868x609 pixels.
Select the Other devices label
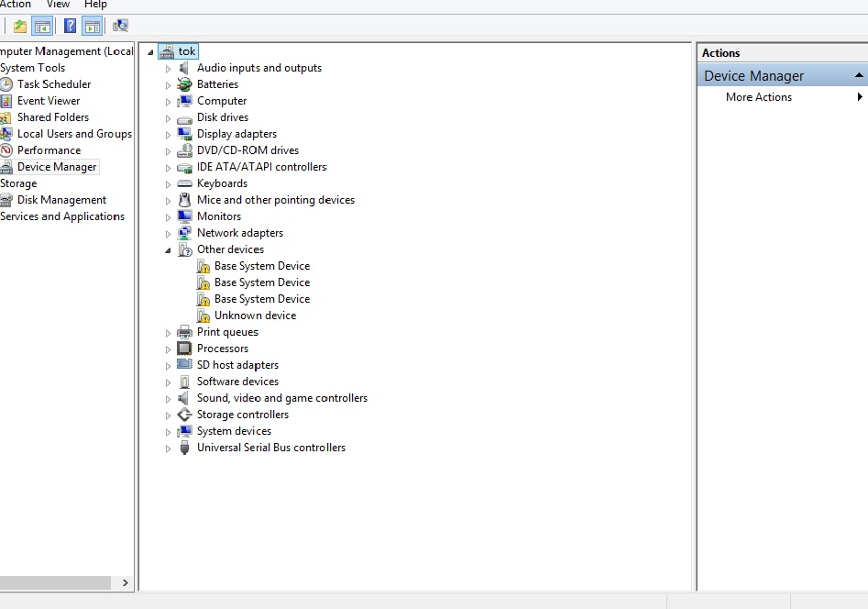click(x=230, y=249)
